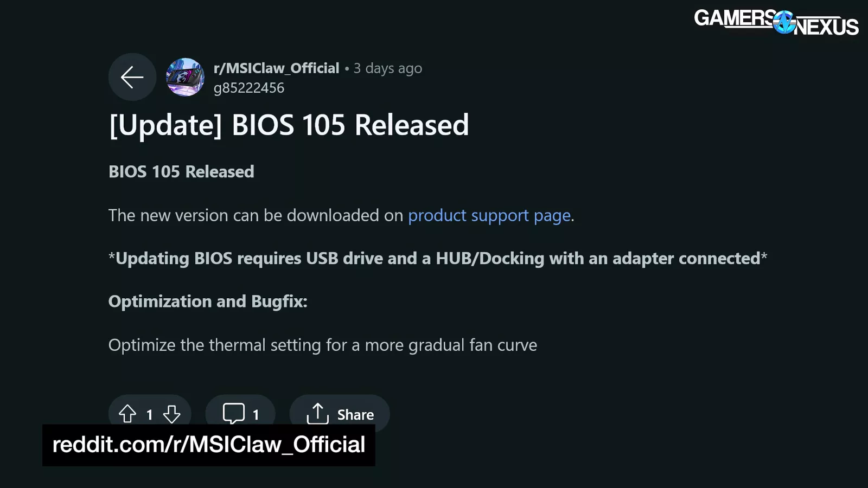Click the reddit.com/r/MSIClaw_Official URL caption

click(x=209, y=445)
